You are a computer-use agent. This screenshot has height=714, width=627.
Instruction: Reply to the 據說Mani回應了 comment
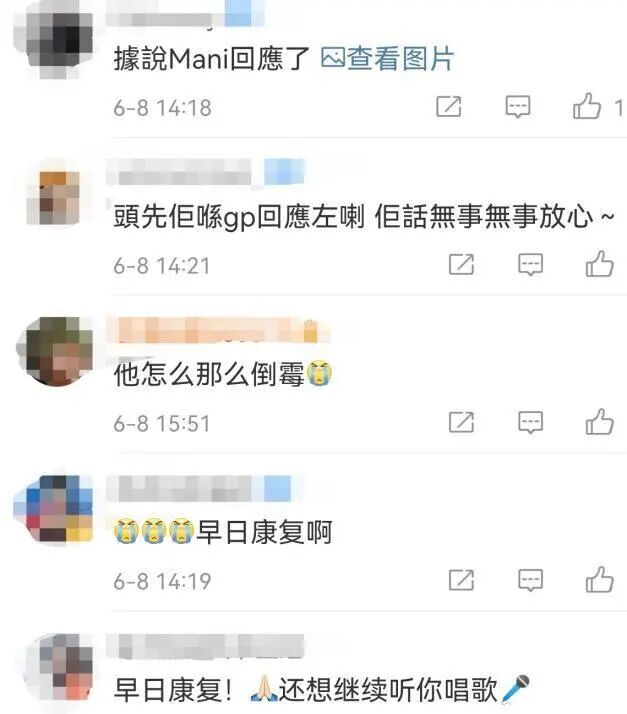tap(518, 107)
